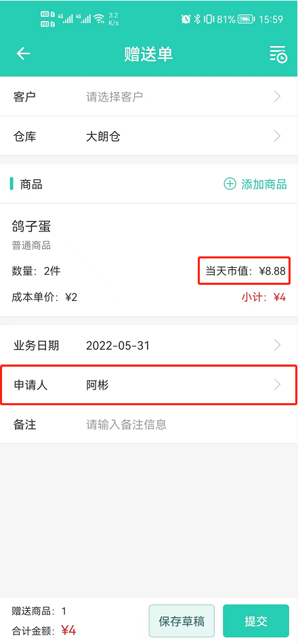Tap the plus circle add-product icon

(x=230, y=184)
